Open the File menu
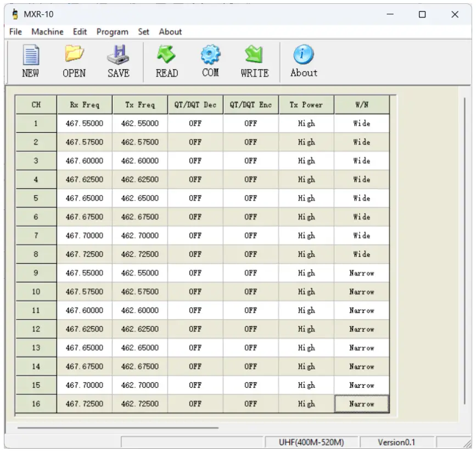This screenshot has height=452, width=476. tap(15, 32)
